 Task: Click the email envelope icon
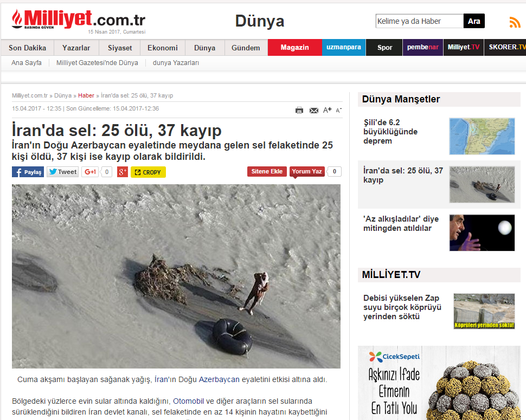click(x=313, y=110)
